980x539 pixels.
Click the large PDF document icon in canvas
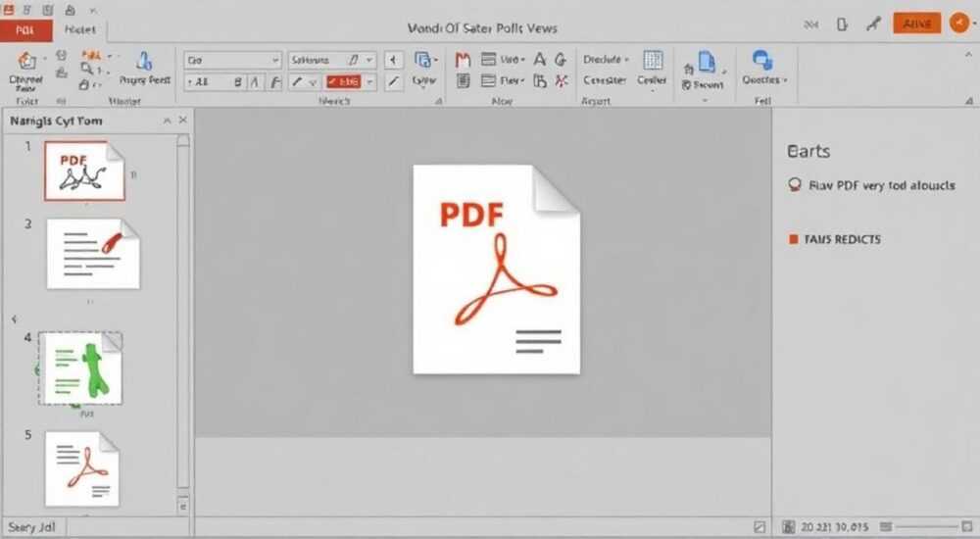coord(496,269)
